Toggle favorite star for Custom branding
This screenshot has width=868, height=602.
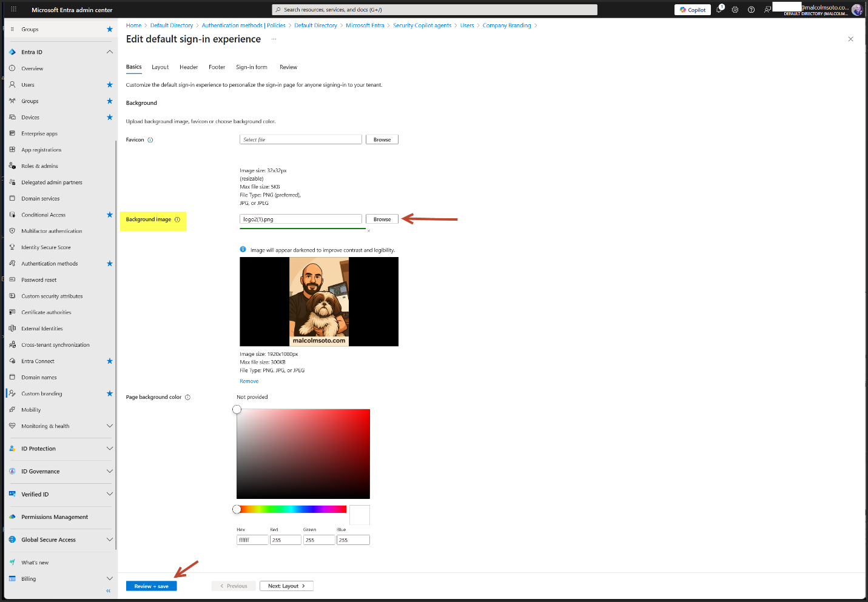pyautogui.click(x=110, y=393)
